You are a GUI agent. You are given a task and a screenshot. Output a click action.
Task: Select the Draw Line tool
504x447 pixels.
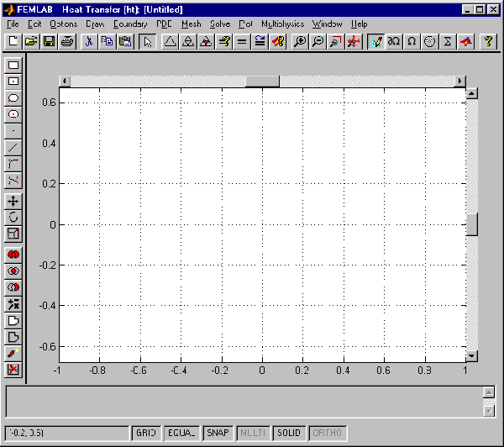tap(13, 148)
